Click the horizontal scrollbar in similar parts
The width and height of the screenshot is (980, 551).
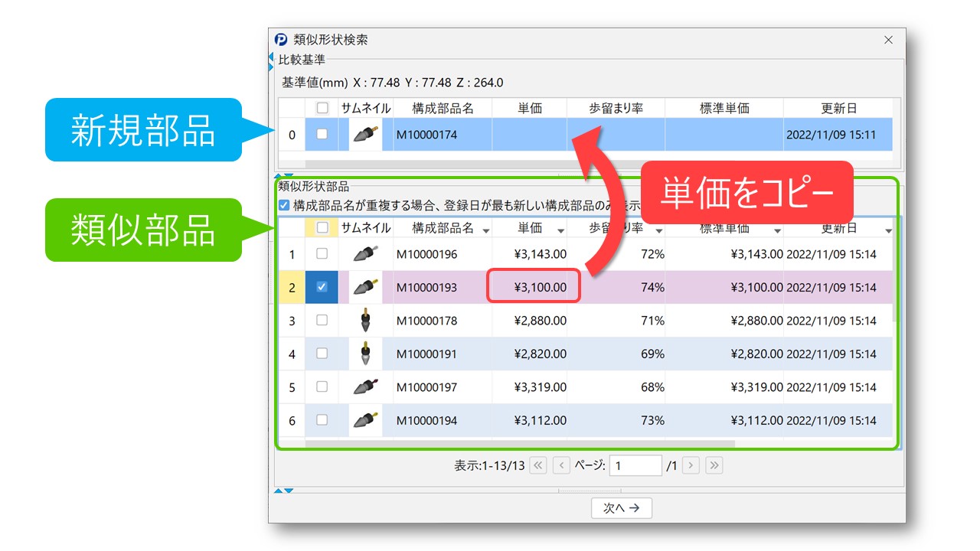[520, 443]
